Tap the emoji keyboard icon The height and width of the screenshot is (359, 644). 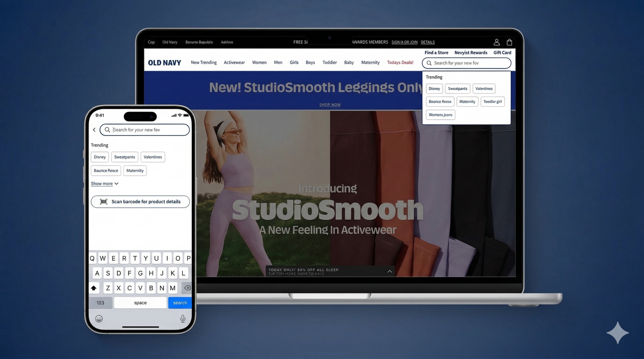coord(99,319)
